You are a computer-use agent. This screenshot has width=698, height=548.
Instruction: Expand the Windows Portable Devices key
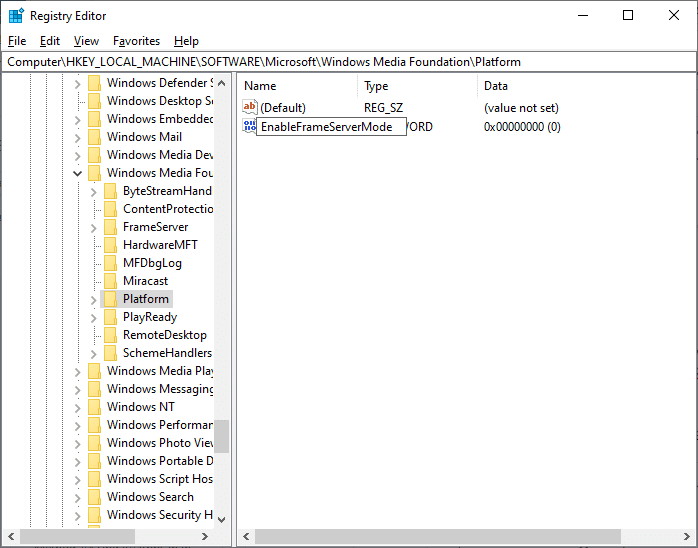77,462
